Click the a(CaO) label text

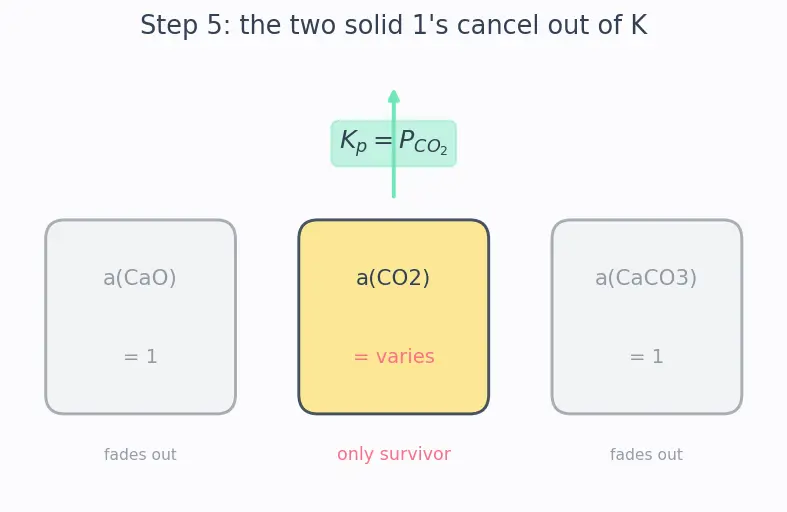click(x=140, y=278)
